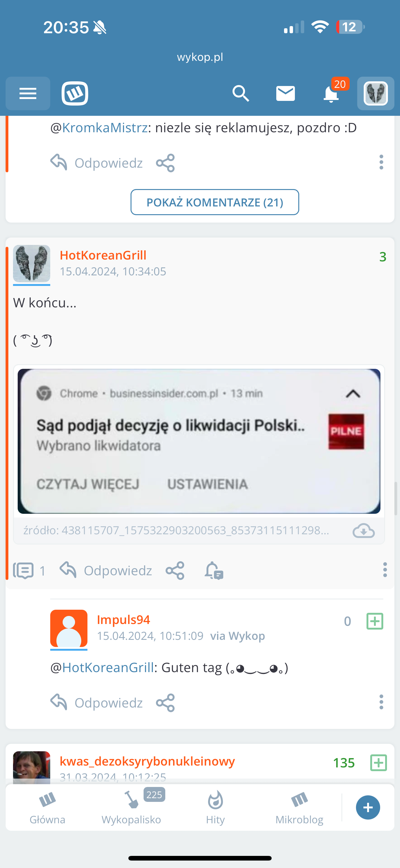Open comment count icon on HotKoreanGrill's post
The height and width of the screenshot is (868, 400).
tap(29, 571)
